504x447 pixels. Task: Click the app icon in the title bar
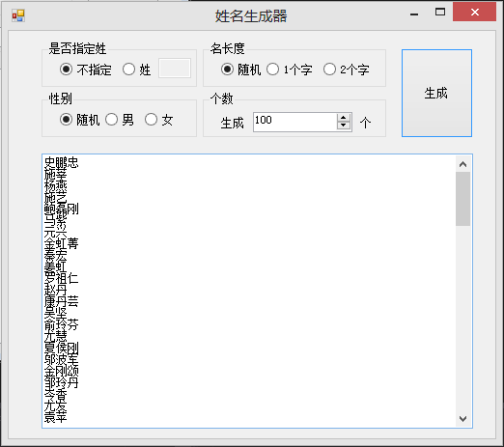pos(18,15)
